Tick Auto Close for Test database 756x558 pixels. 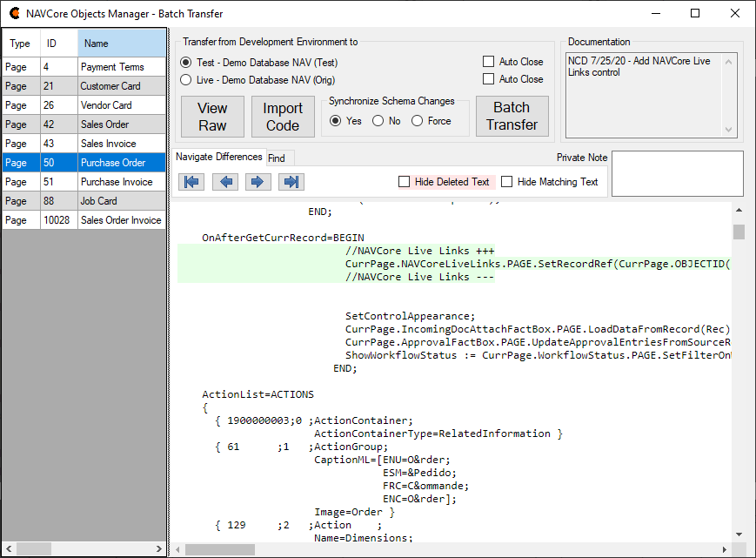tap(488, 62)
